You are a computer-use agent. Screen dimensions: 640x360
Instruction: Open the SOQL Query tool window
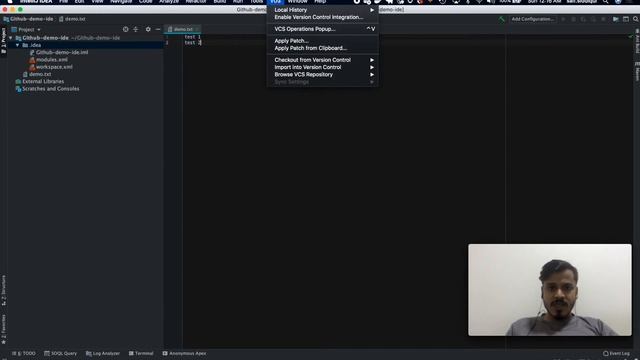click(x=60, y=353)
